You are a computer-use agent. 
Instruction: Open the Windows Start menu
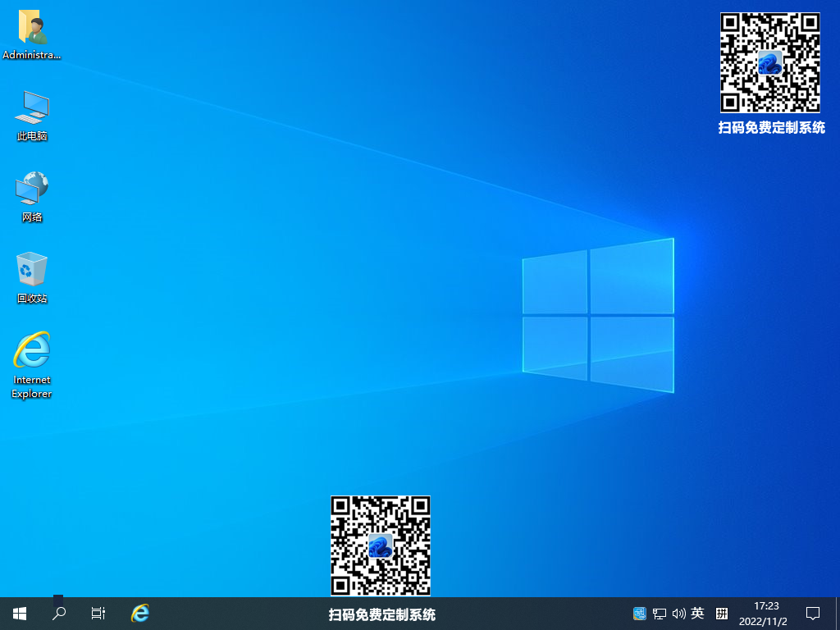[x=20, y=614]
